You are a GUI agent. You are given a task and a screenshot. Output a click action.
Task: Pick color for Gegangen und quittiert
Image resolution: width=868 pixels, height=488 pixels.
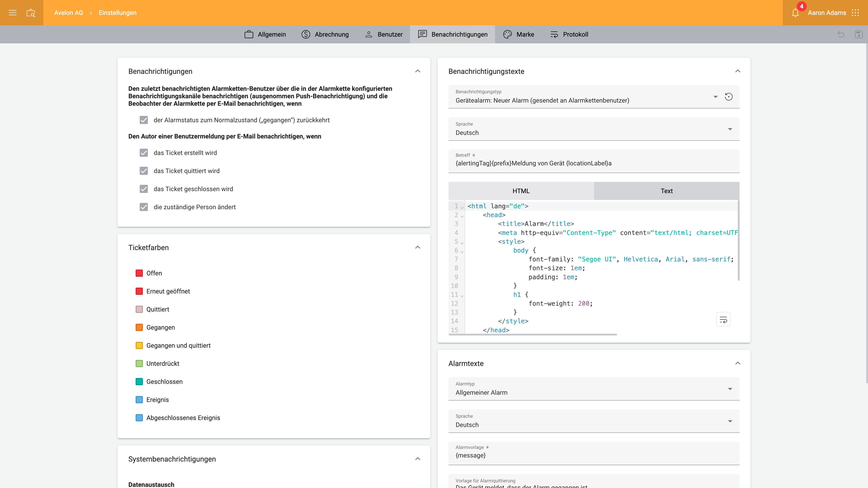pyautogui.click(x=139, y=345)
